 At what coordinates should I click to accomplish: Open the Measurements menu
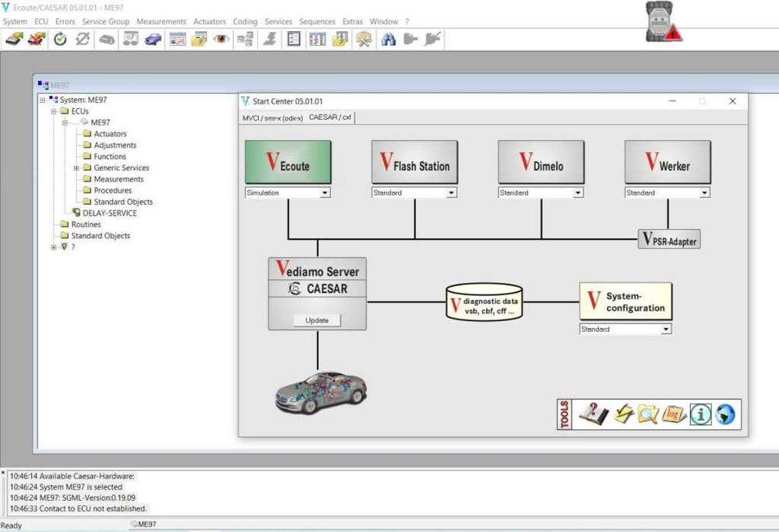161,21
